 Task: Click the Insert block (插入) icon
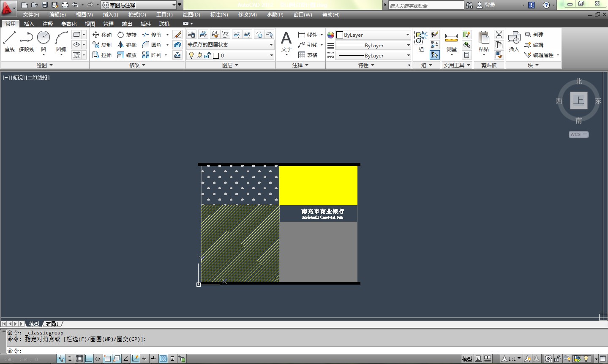(514, 41)
